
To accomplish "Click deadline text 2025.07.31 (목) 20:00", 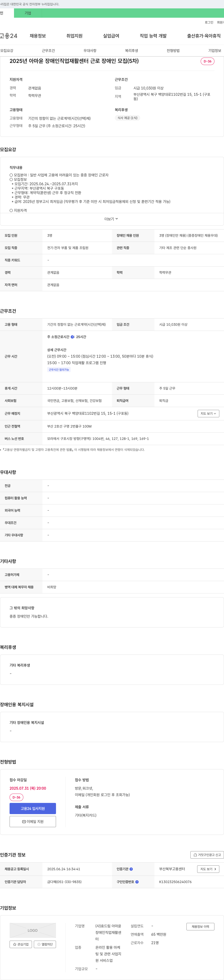I will tap(28, 788).
